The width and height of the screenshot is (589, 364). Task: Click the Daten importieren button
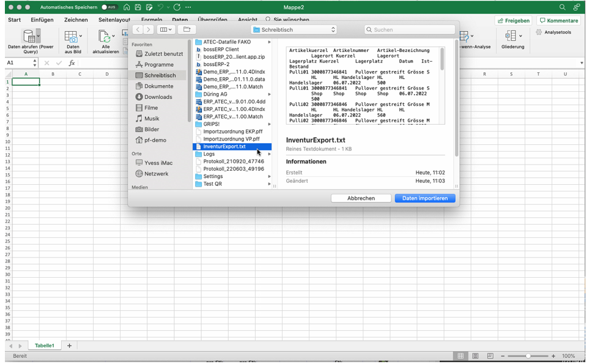424,198
